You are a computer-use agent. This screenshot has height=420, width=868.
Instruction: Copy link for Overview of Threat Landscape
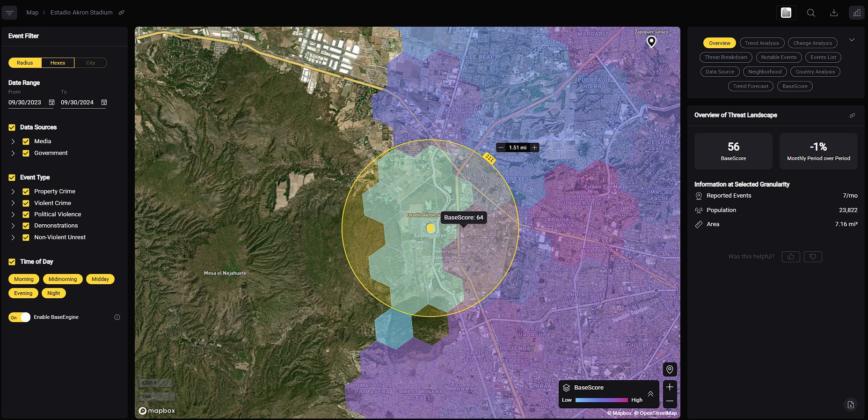852,115
